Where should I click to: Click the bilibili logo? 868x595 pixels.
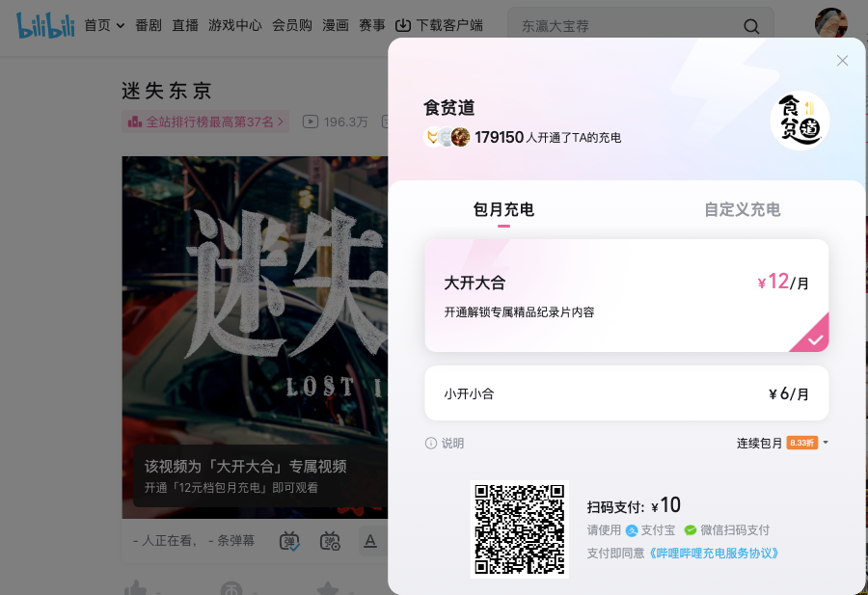coord(45,25)
